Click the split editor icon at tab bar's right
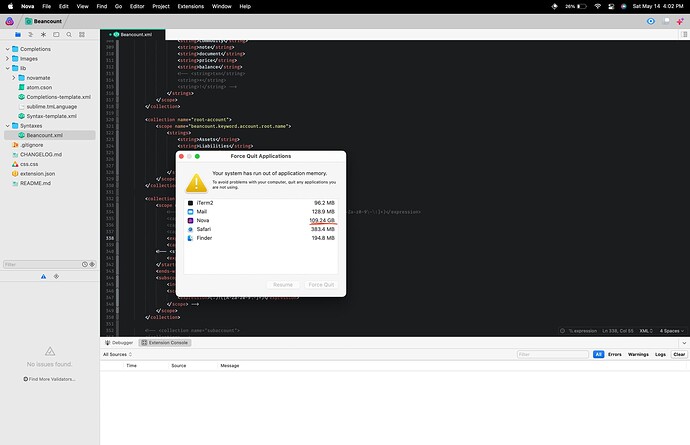The height and width of the screenshot is (445, 690). pos(684,34)
